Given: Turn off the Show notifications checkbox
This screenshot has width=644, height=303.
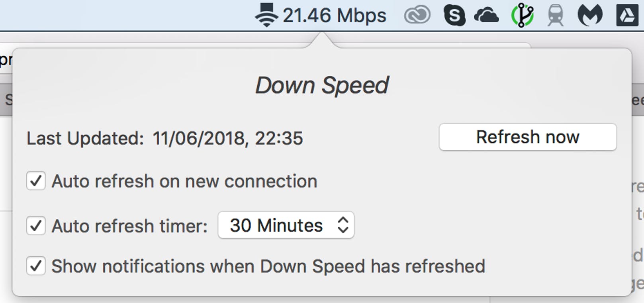Looking at the screenshot, I should point(36,266).
